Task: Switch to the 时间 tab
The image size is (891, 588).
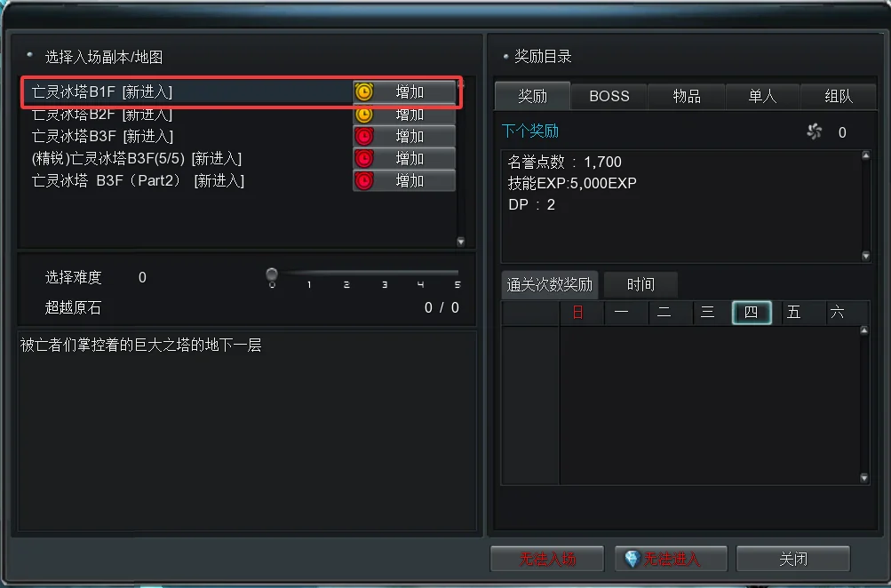Action: point(640,284)
